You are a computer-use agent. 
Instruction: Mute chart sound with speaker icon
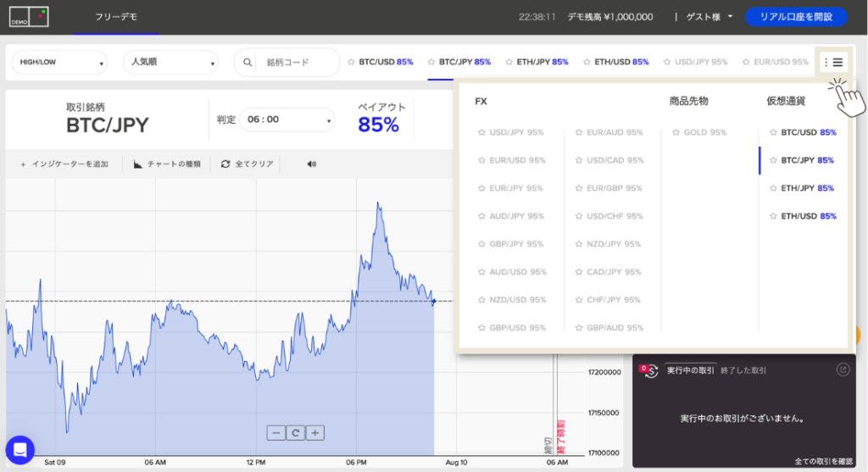pyautogui.click(x=312, y=164)
